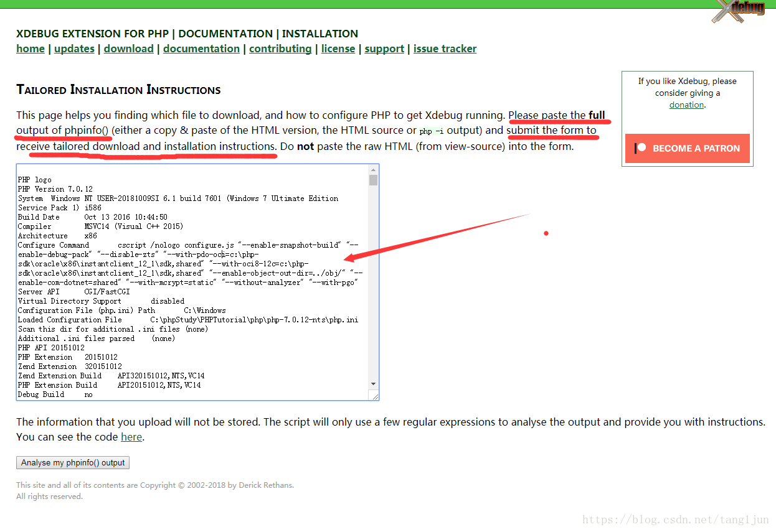This screenshot has width=776, height=532.
Task: Click the 'Virtual Directory Support disabled' line
Action: pyautogui.click(x=101, y=301)
